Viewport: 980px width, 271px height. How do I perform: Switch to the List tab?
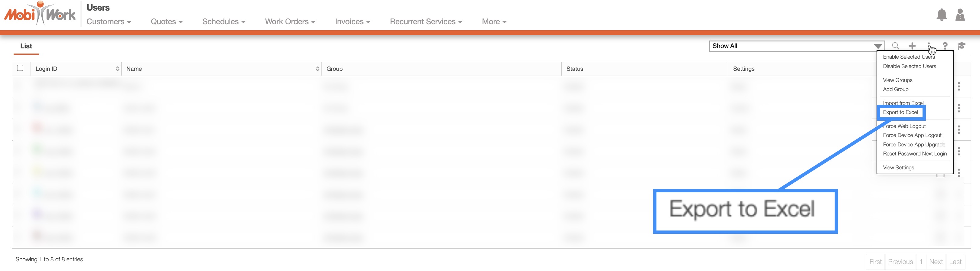click(x=26, y=46)
